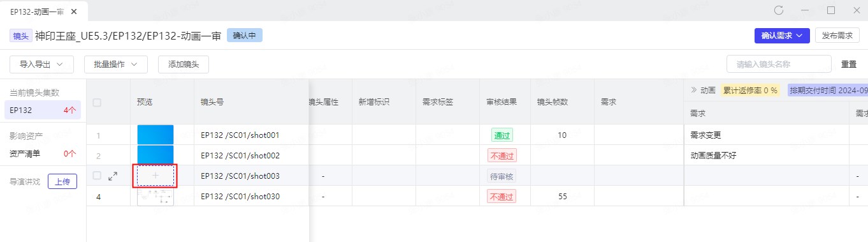Open the shot001 blue preview thumbnail
This screenshot has height=242, width=868.
[x=156, y=135]
